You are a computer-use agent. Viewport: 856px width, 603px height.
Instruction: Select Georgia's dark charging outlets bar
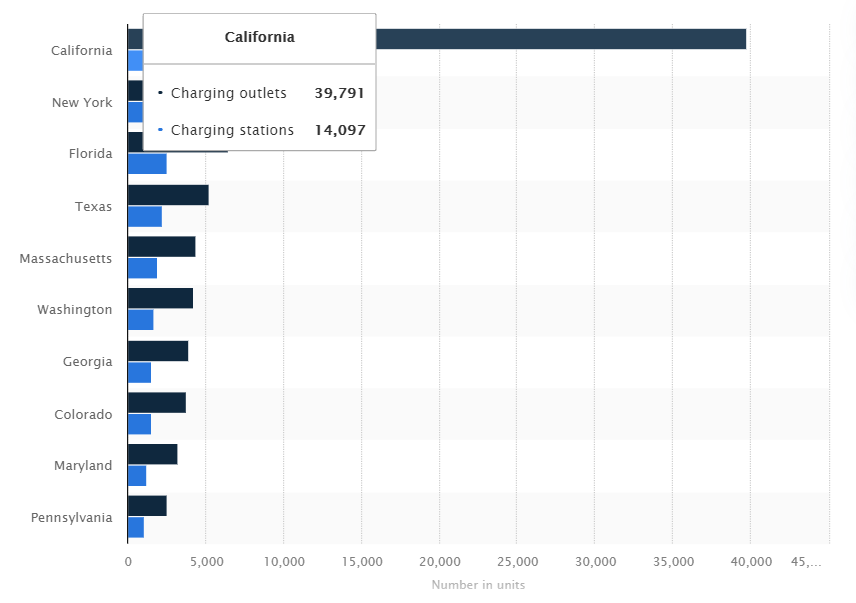(x=158, y=351)
